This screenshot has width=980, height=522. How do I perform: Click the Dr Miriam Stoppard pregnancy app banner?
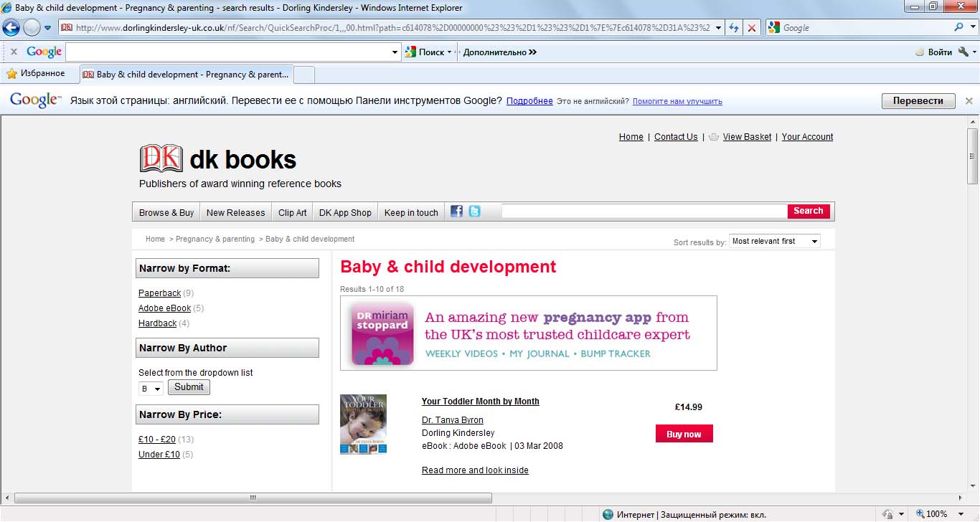(529, 333)
